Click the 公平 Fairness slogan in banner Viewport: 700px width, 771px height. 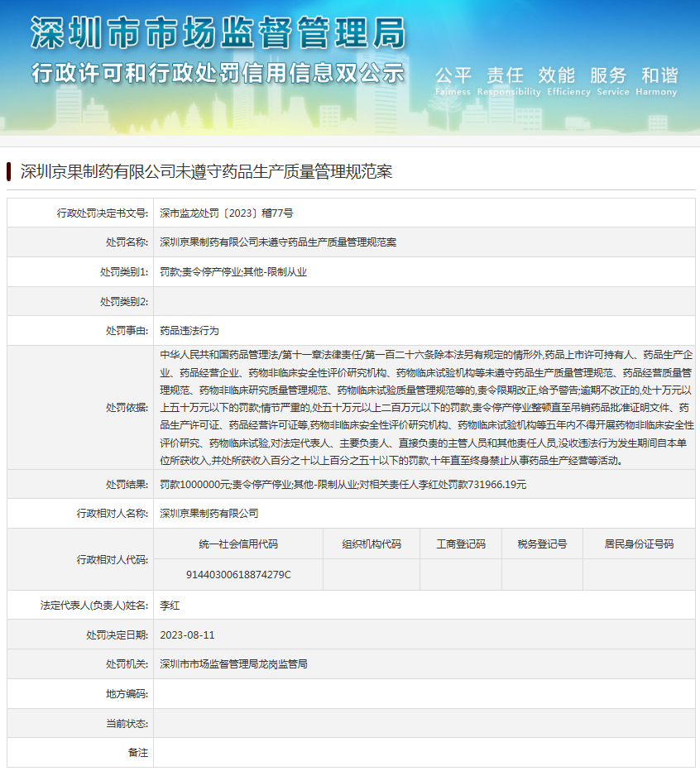453,80
